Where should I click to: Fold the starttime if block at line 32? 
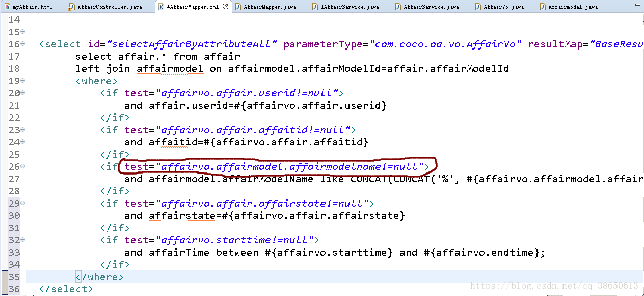coord(23,240)
